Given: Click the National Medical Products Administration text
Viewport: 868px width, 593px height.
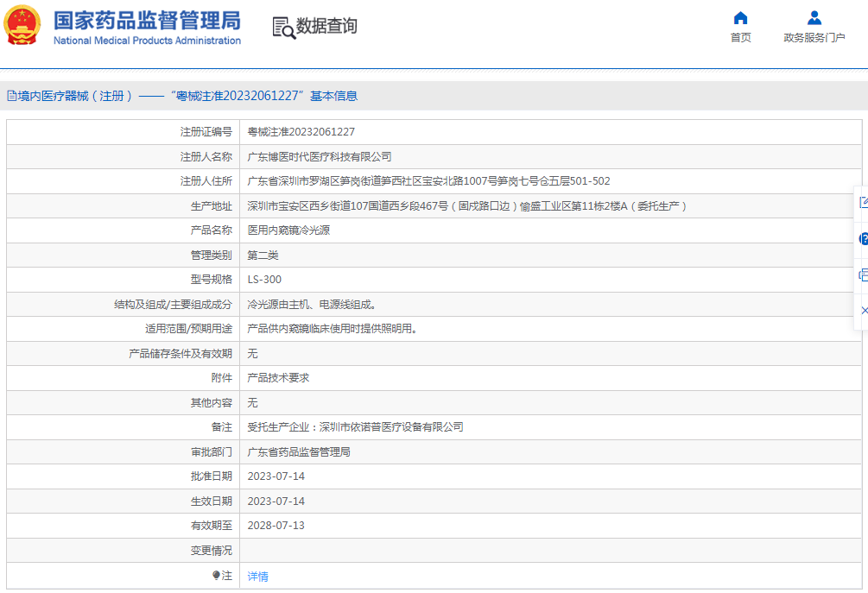Looking at the screenshot, I should coord(147,41).
